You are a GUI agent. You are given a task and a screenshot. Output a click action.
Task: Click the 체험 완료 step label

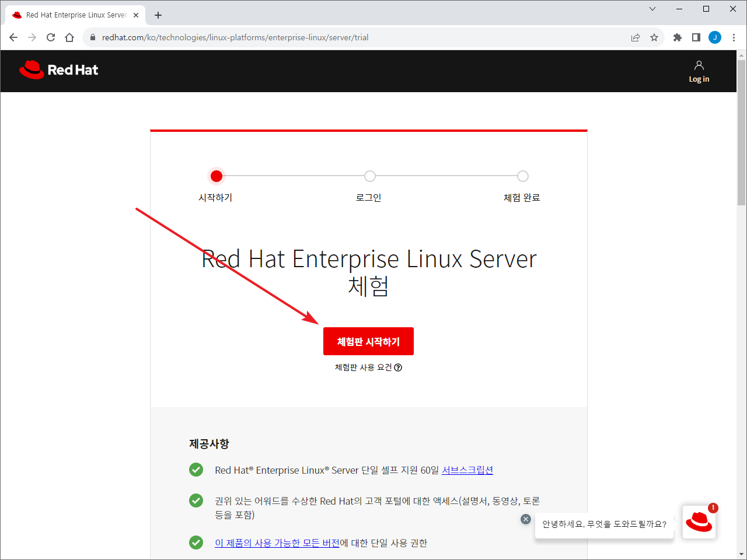[522, 198]
